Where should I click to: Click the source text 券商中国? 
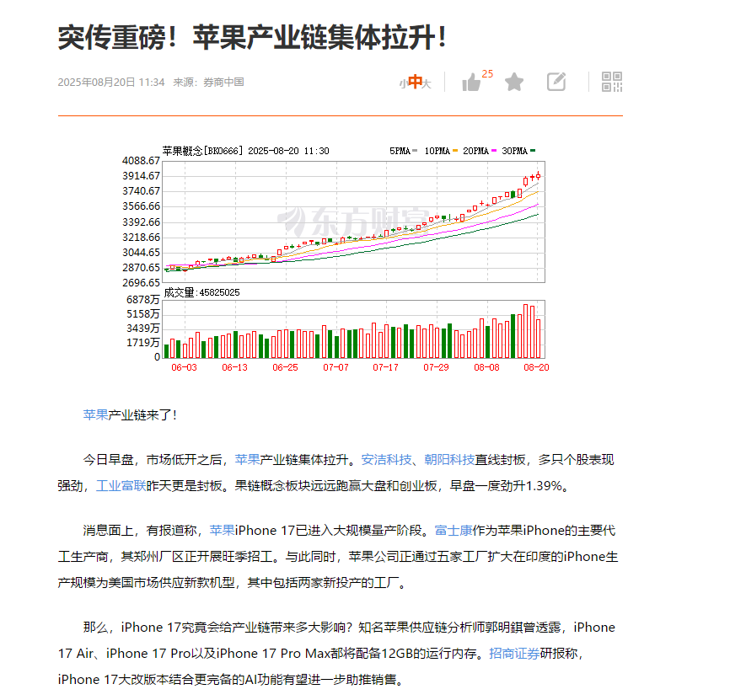click(223, 83)
